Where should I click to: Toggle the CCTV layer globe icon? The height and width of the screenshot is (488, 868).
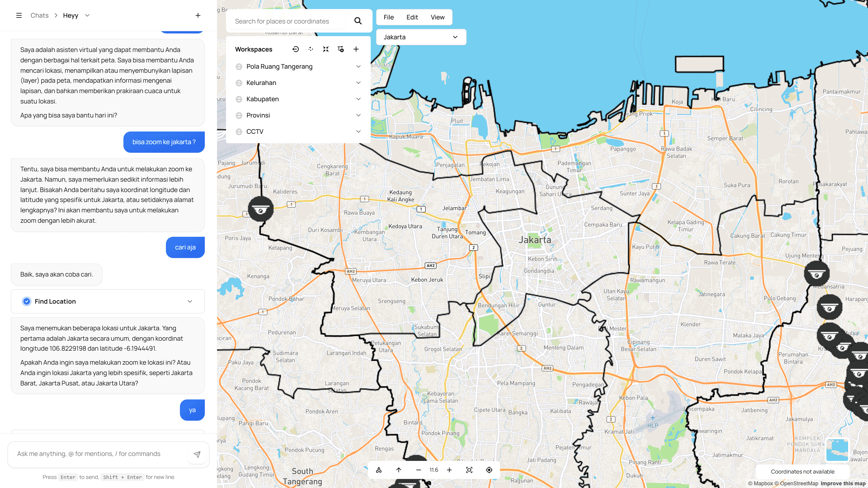click(x=239, y=131)
